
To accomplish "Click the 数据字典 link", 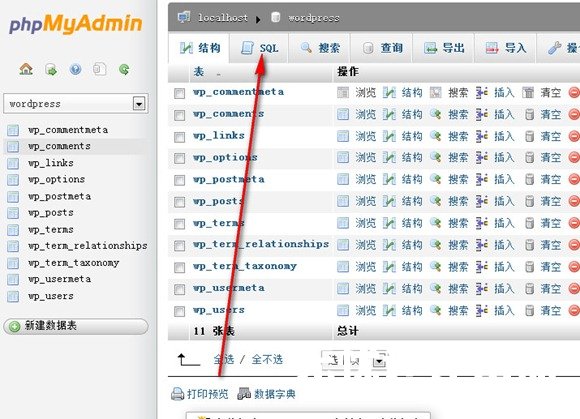I will point(274,394).
